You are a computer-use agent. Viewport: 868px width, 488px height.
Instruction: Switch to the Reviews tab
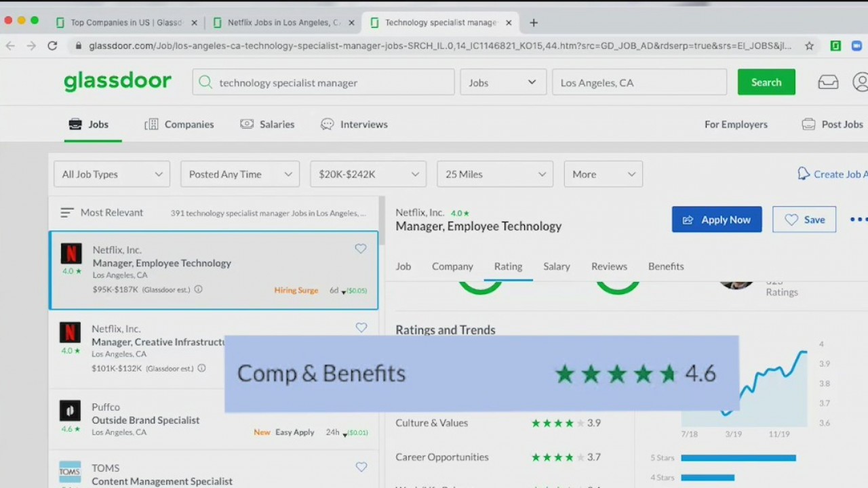click(609, 266)
